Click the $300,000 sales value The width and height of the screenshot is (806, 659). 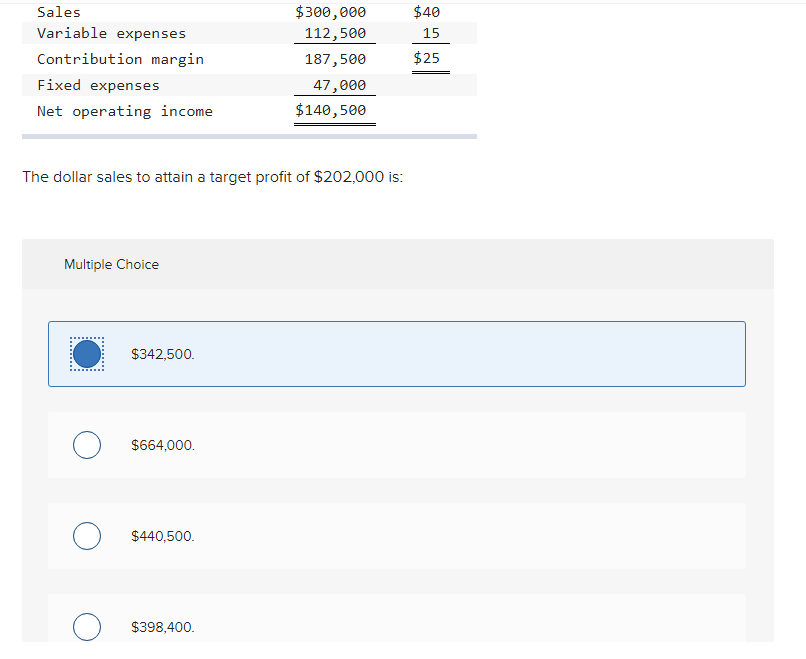click(x=331, y=11)
